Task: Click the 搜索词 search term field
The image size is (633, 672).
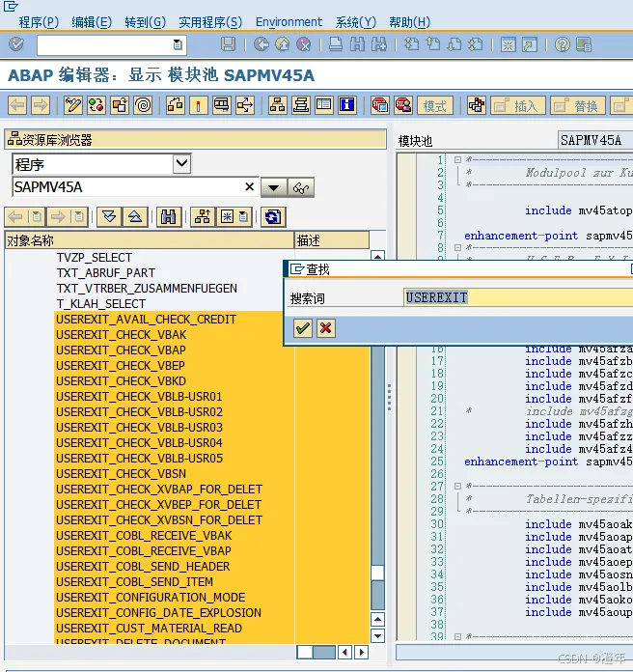Action: click(x=518, y=297)
